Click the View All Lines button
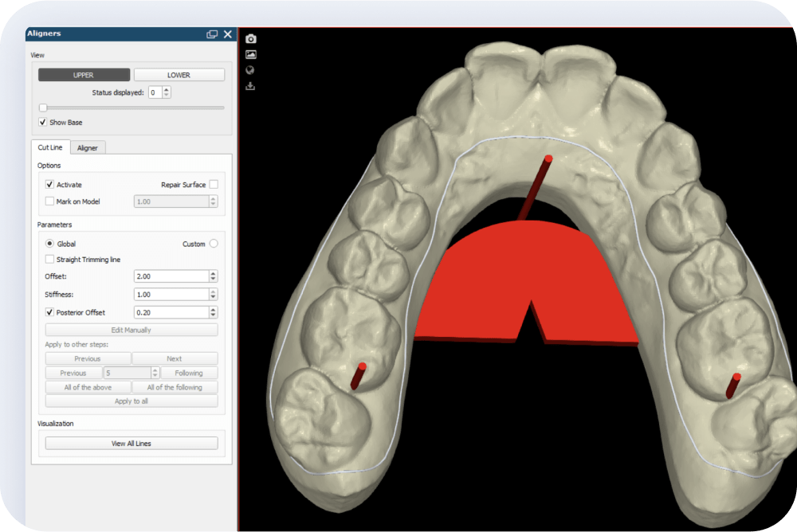 [x=132, y=444]
